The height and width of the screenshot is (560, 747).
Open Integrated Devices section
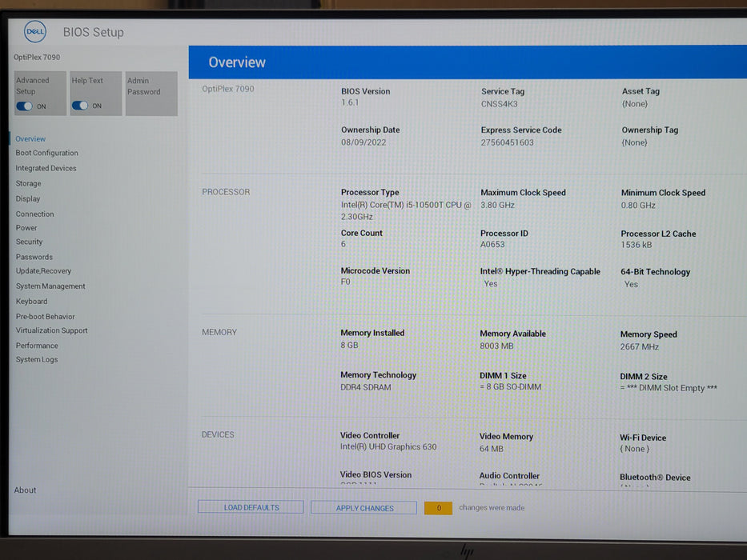pos(46,168)
